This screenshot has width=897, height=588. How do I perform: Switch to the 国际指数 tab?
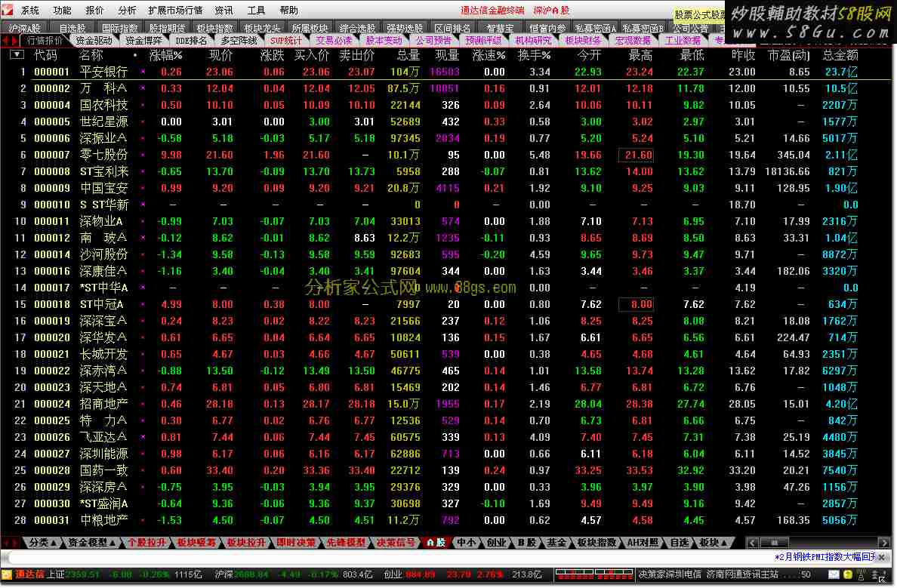pyautogui.click(x=119, y=28)
